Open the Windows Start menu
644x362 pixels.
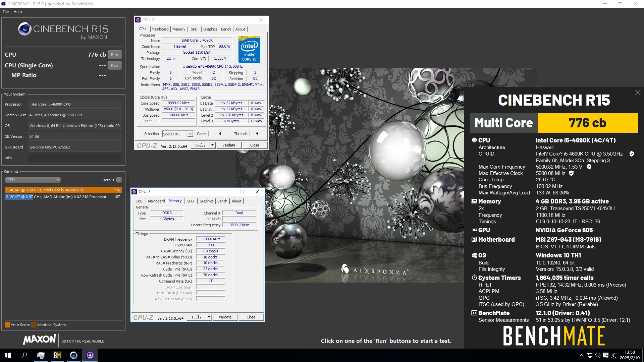tap(8, 355)
